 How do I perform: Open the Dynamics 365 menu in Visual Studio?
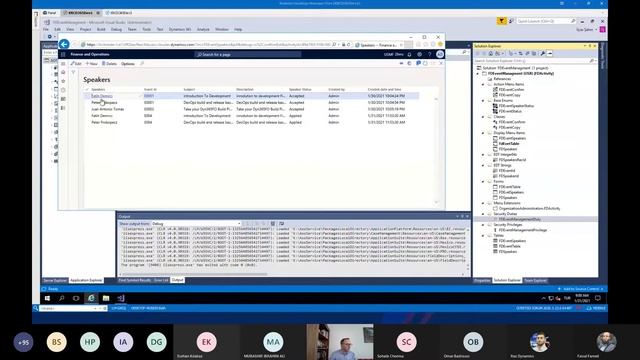click(x=180, y=29)
